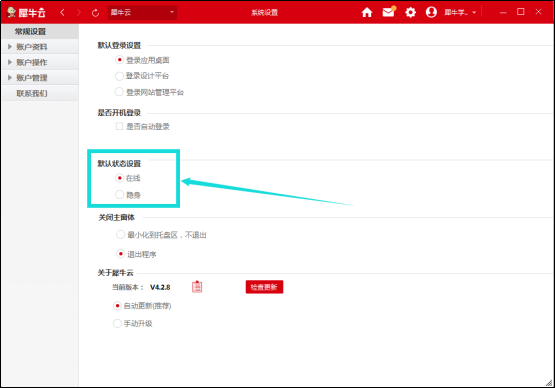Select the 登录设计平台 radio option
This screenshot has width=556, height=388.
pyautogui.click(x=119, y=76)
